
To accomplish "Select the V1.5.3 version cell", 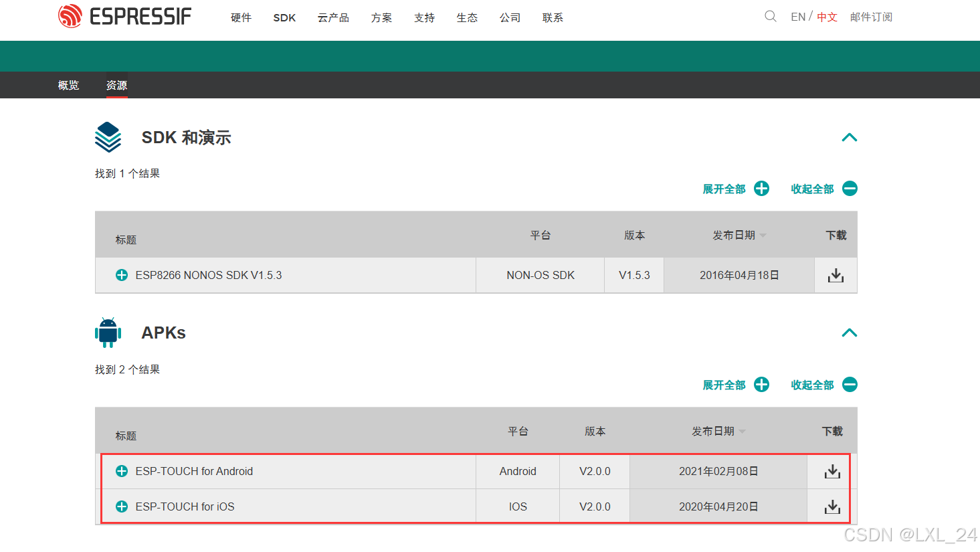I will pyautogui.click(x=634, y=275).
